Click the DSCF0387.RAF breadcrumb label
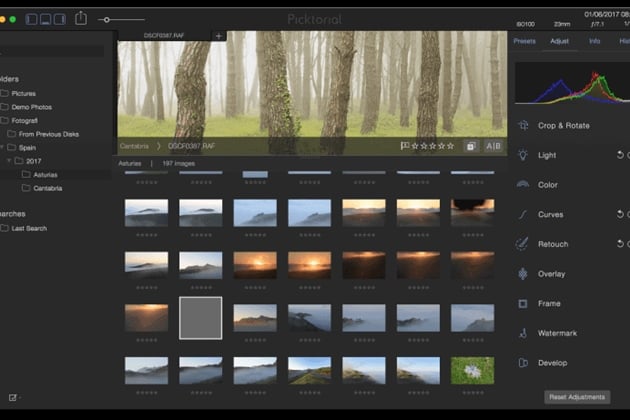Viewport: 630px width, 420px height. click(191, 146)
